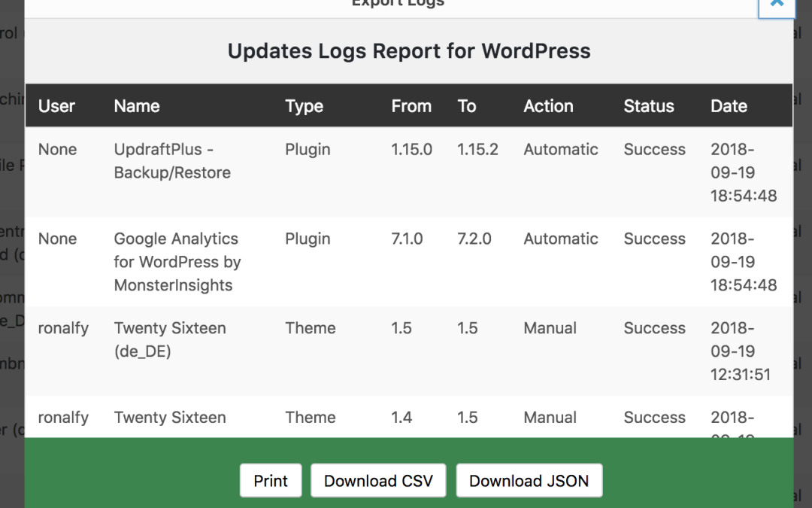The image size is (812, 508).
Task: Click Automatic in the UpdraftPlus row
Action: point(561,149)
